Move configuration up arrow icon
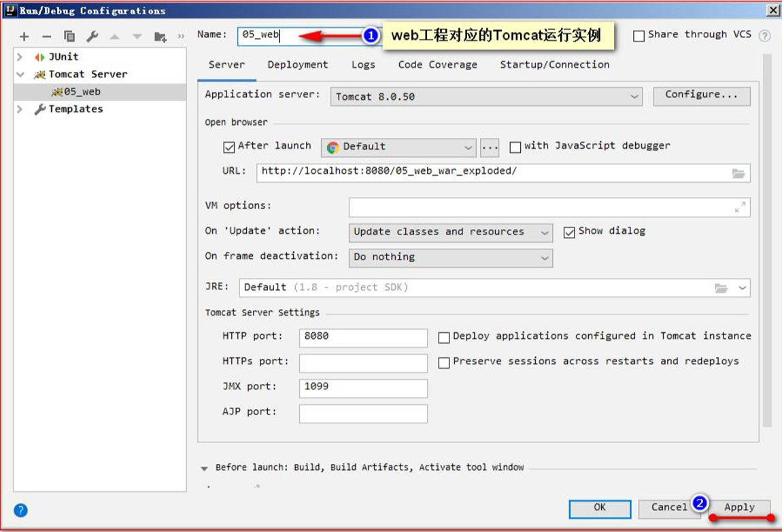The width and height of the screenshot is (782, 532). tap(115, 37)
